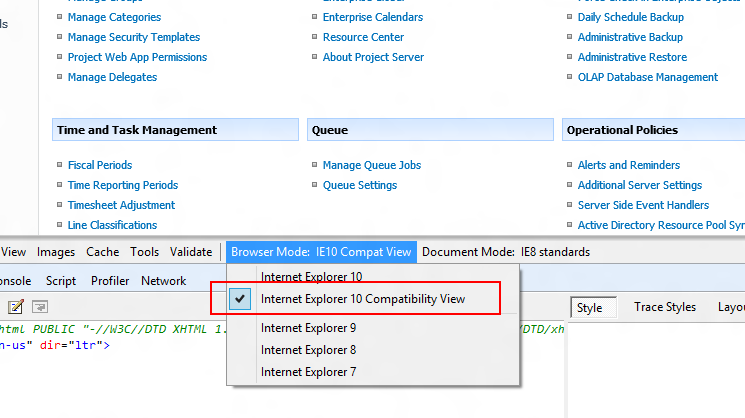Open the OLAP Database Management link
This screenshot has width=745, height=418.
[648, 77]
